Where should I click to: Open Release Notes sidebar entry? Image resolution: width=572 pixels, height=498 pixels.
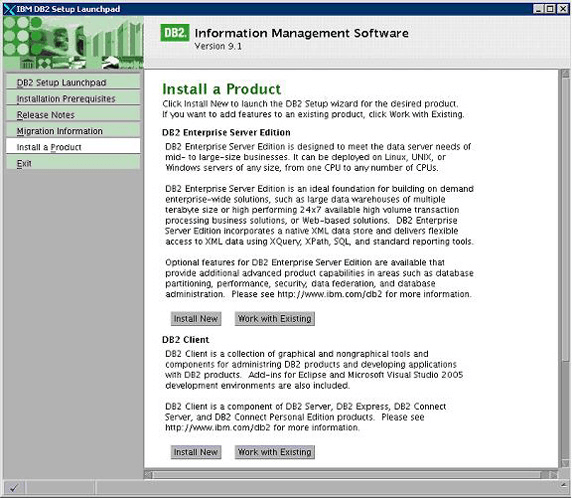pos(73,115)
